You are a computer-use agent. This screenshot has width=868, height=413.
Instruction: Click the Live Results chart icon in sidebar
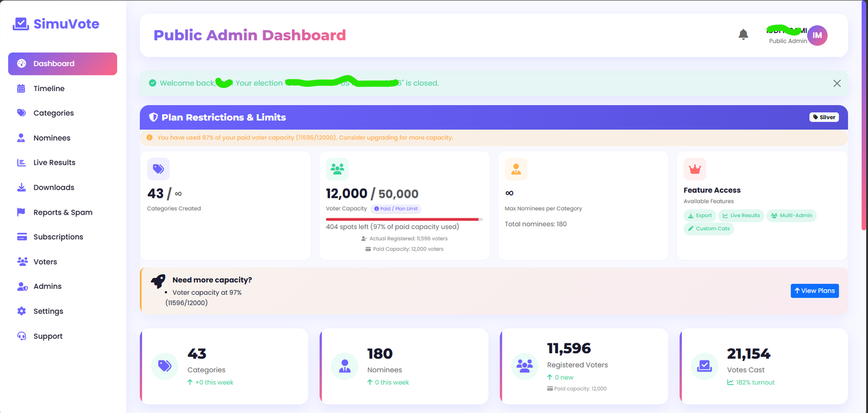(x=22, y=163)
